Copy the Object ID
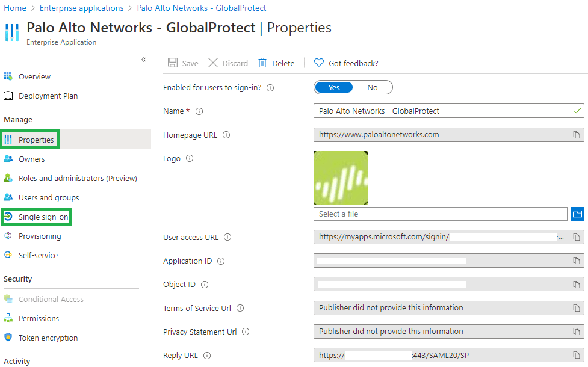Image resolution: width=588 pixels, height=367 pixels. click(577, 285)
